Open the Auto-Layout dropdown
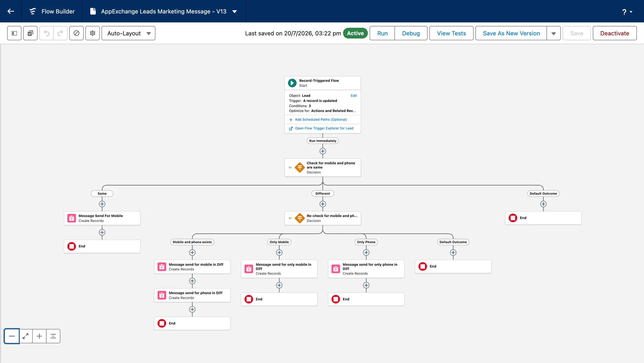The width and height of the screenshot is (644, 363). coord(128,33)
